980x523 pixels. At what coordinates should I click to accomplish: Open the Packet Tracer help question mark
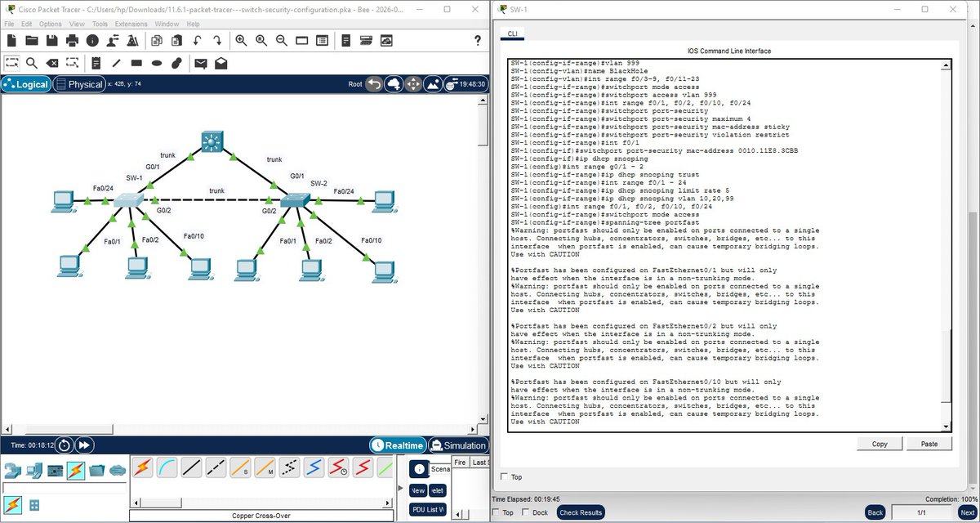click(x=478, y=40)
